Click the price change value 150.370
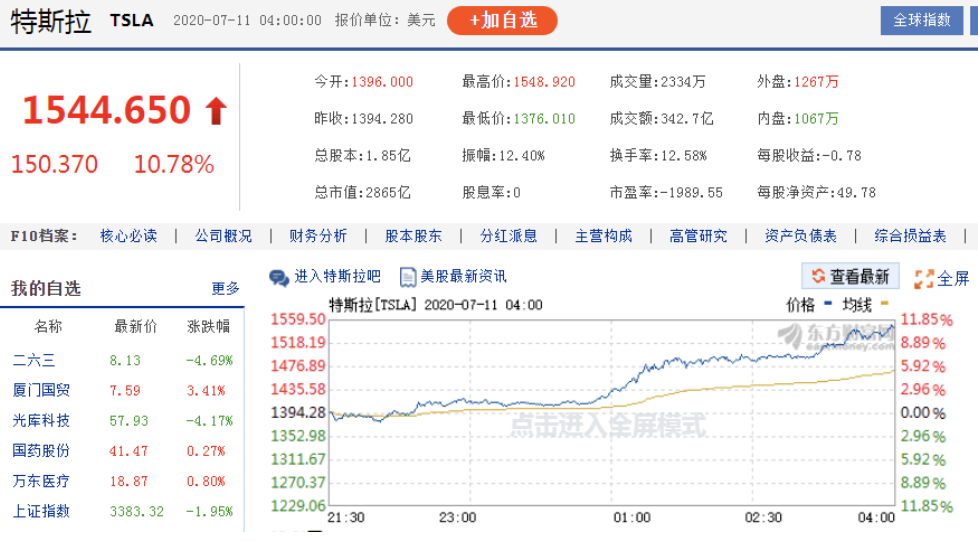Screen dimensions: 978x542 55,165
